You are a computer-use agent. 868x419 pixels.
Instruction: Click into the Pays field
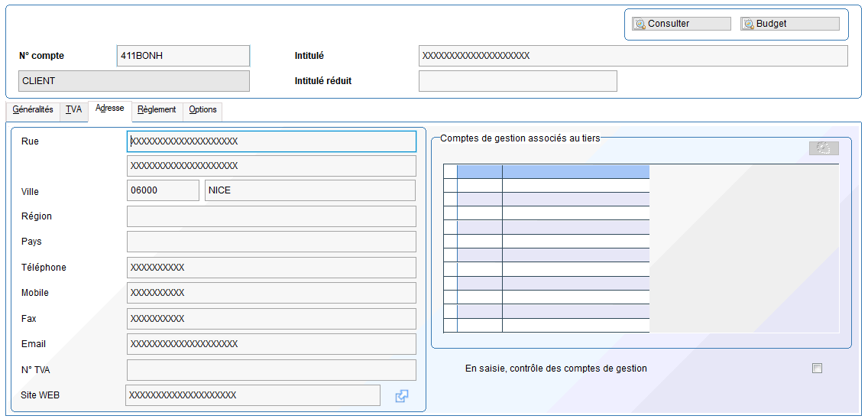(271, 242)
